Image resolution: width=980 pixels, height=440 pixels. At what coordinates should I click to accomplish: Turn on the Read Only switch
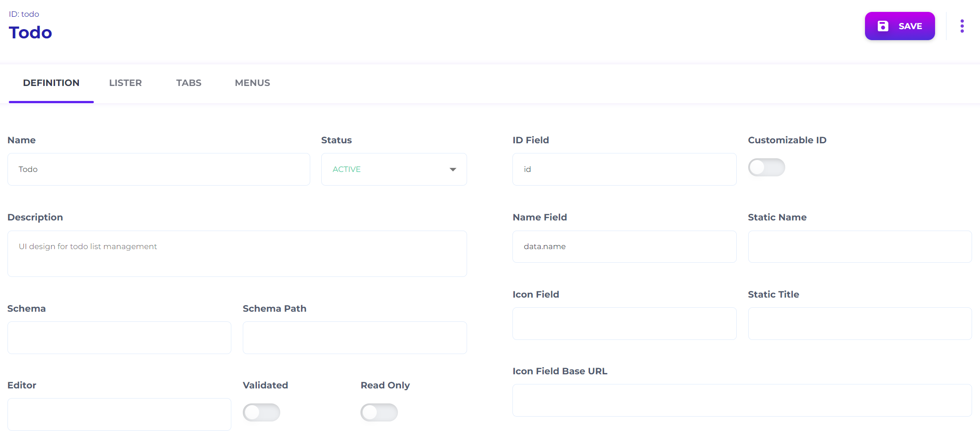[379, 413]
